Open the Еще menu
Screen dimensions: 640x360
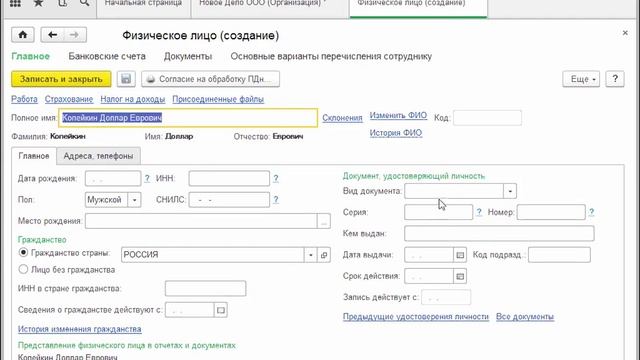581,79
